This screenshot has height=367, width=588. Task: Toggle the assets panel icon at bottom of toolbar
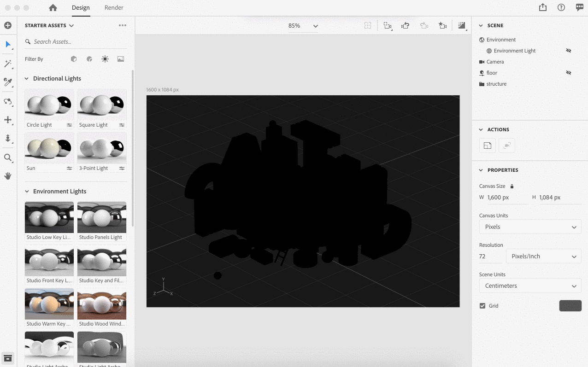(8, 358)
